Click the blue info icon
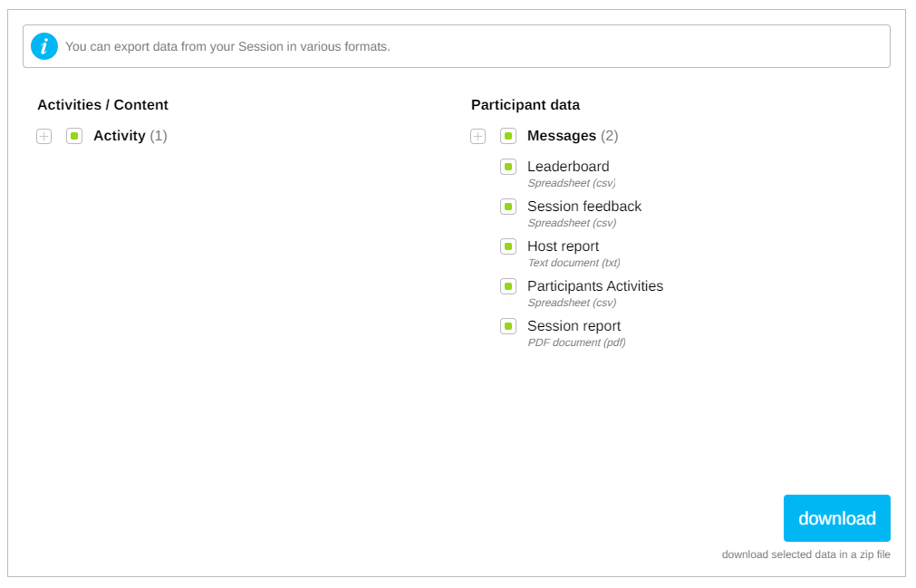 point(44,46)
